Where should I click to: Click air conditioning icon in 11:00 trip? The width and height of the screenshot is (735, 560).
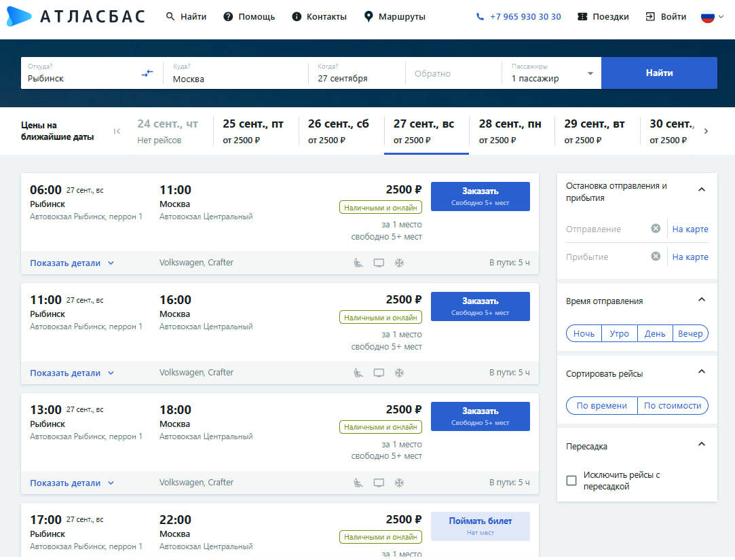click(399, 373)
